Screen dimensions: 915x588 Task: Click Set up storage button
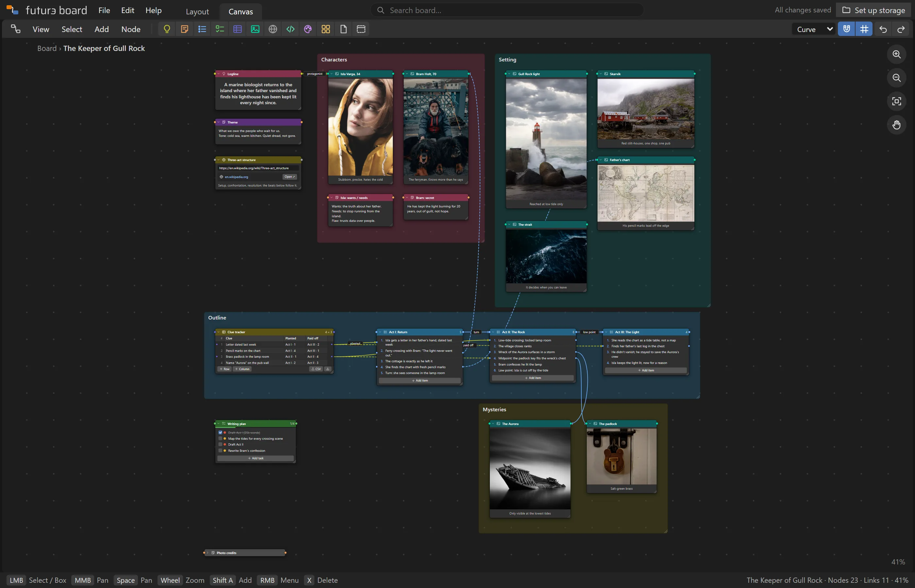tap(873, 10)
